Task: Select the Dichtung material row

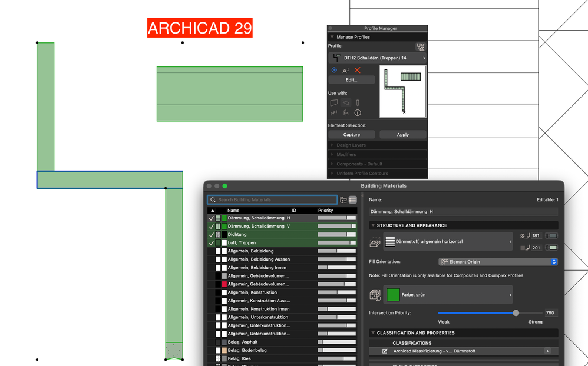Action: 282,235
